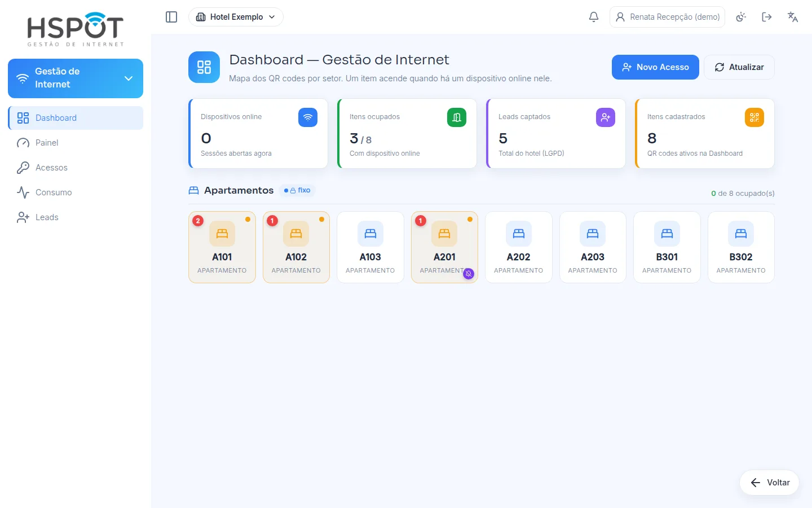This screenshot has height=508, width=812.
Task: Toggle dark/light theme icon
Action: coord(741,17)
